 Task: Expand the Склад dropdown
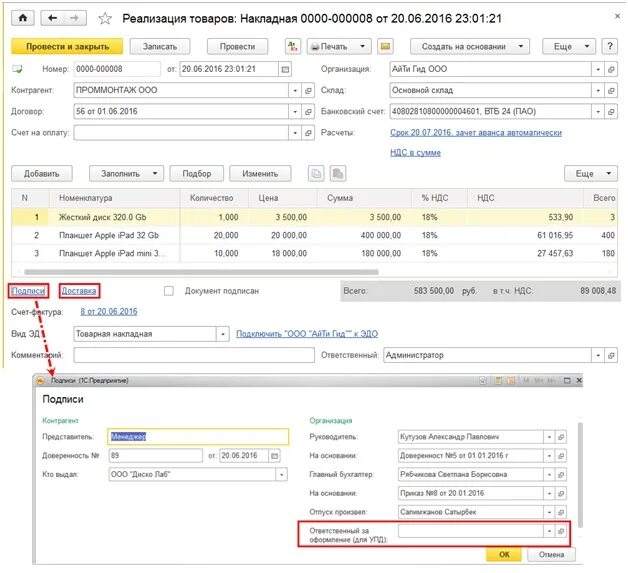pyautogui.click(x=598, y=90)
